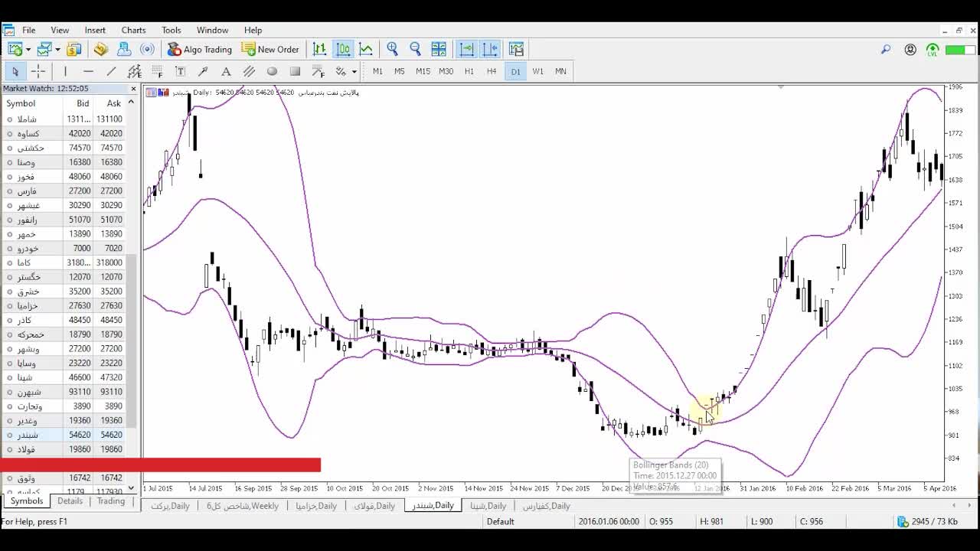The image size is (980, 551).
Task: Toggle Algo Trading on or off
Action: coord(199,49)
